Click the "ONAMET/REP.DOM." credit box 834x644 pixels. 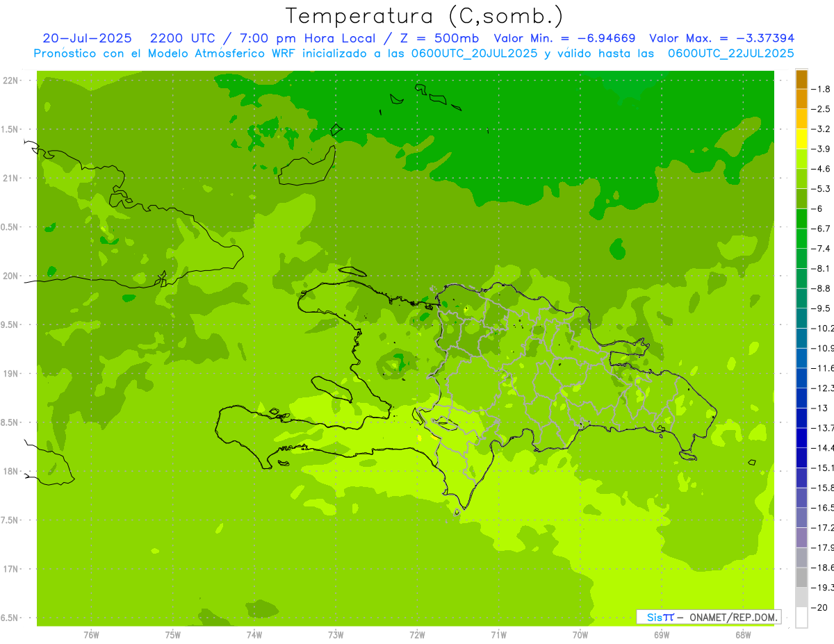(708, 617)
